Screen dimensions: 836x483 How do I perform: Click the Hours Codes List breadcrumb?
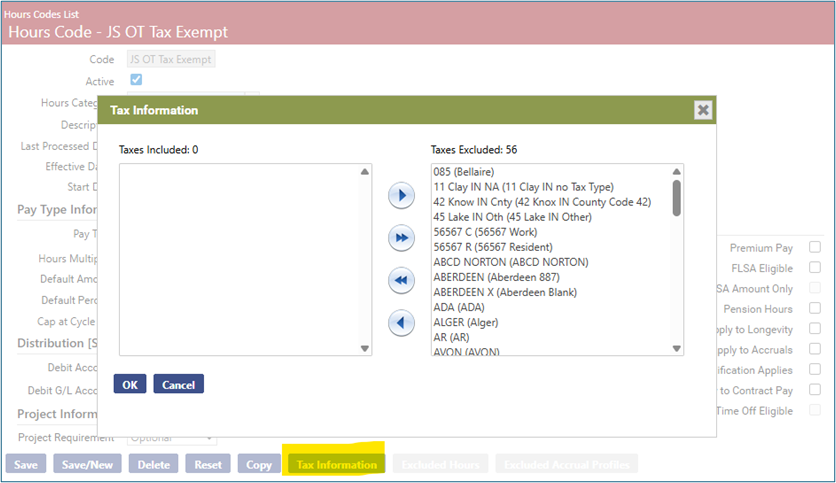40,14
